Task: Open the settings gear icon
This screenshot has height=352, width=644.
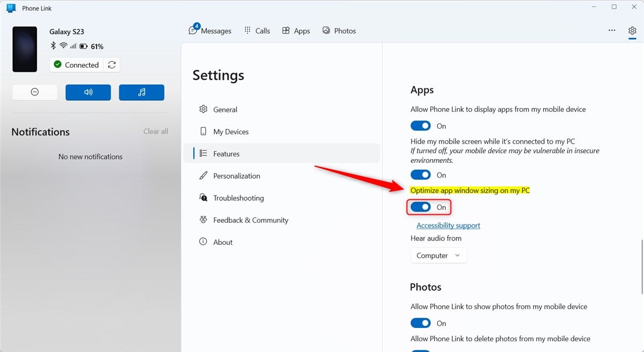Action: coord(632,31)
